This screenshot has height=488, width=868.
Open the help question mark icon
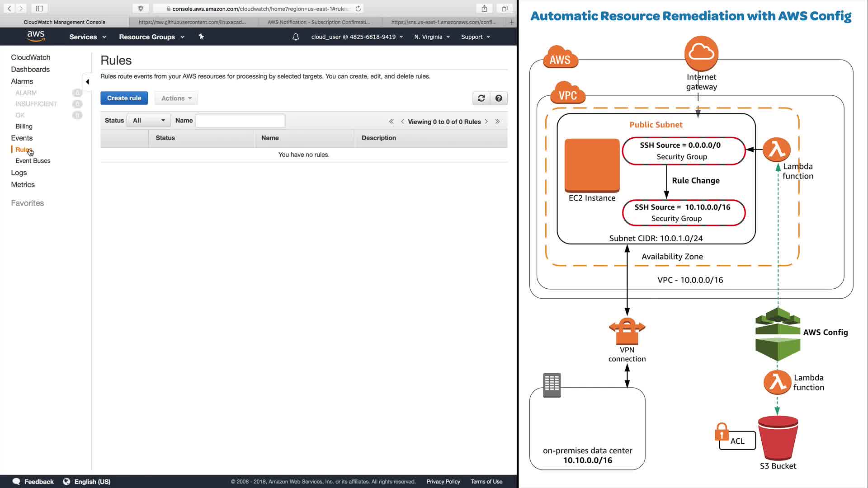coord(499,98)
